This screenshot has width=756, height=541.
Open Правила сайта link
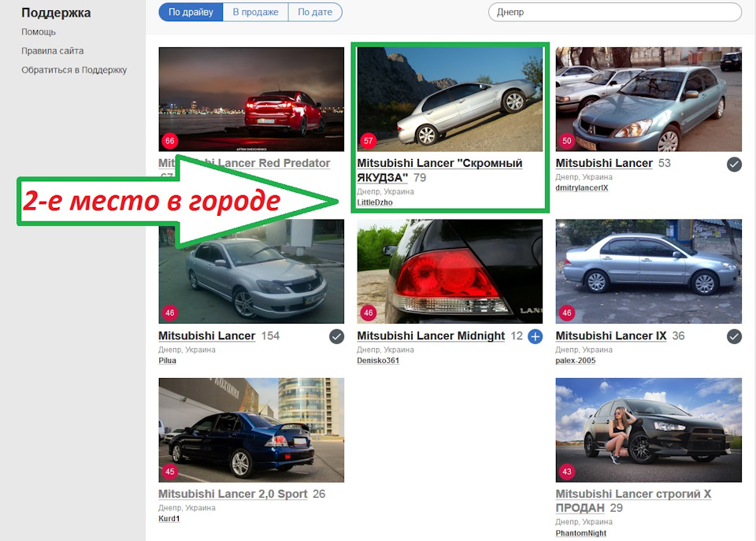pyautogui.click(x=52, y=50)
